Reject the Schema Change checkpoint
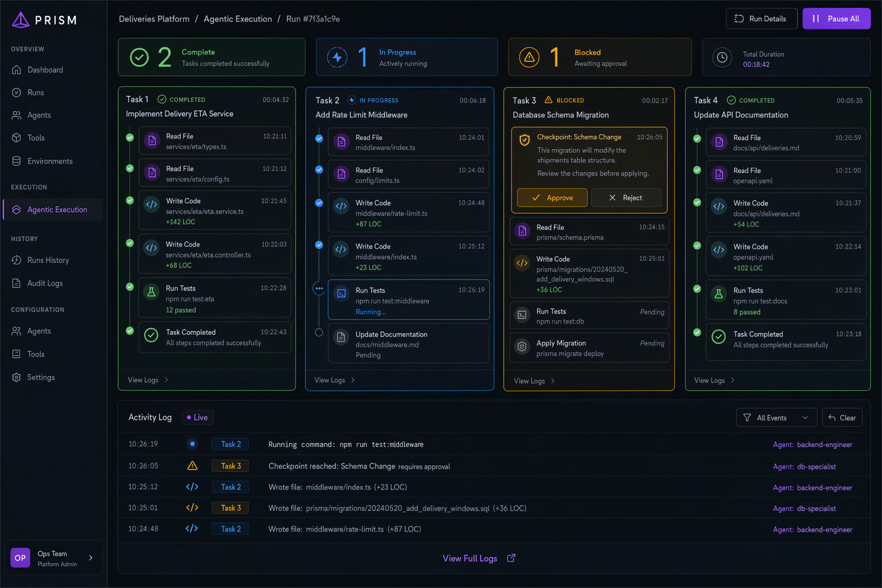 click(626, 198)
